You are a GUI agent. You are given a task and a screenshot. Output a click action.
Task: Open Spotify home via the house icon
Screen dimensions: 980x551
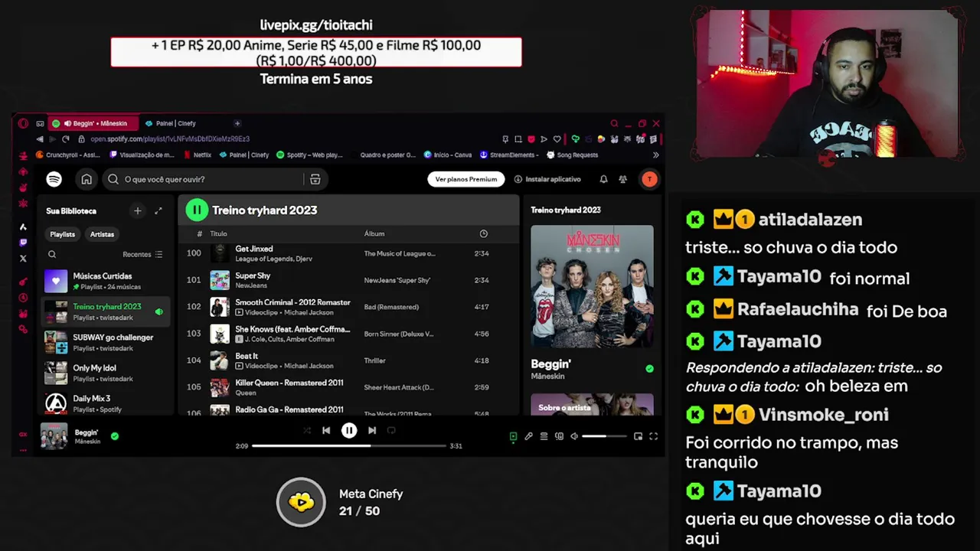click(x=87, y=179)
